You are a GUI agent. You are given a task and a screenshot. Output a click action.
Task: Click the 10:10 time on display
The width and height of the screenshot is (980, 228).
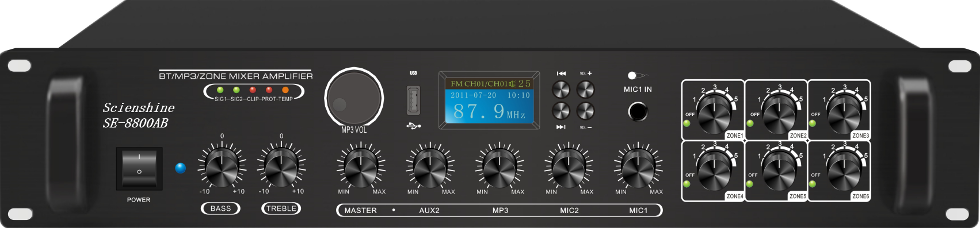518,95
